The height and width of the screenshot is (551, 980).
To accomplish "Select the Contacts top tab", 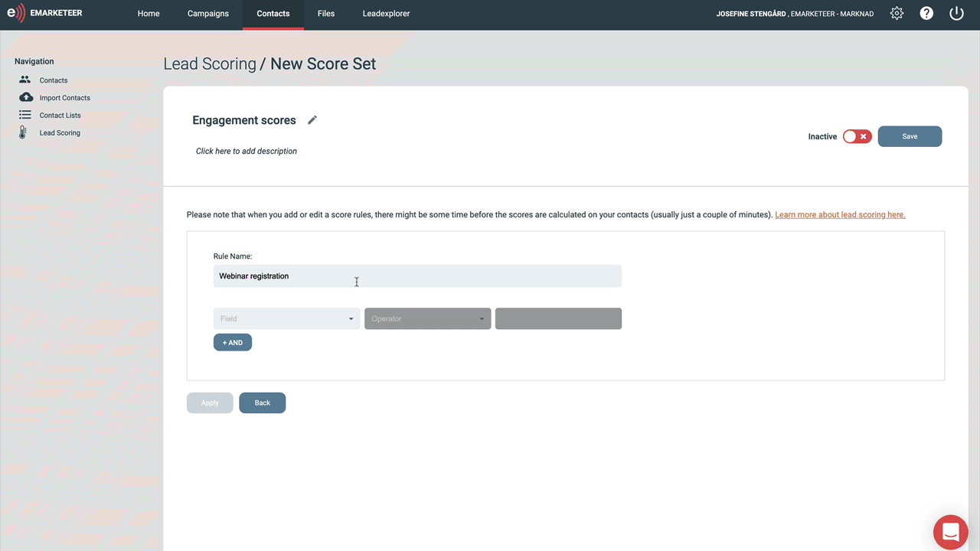I will click(273, 14).
